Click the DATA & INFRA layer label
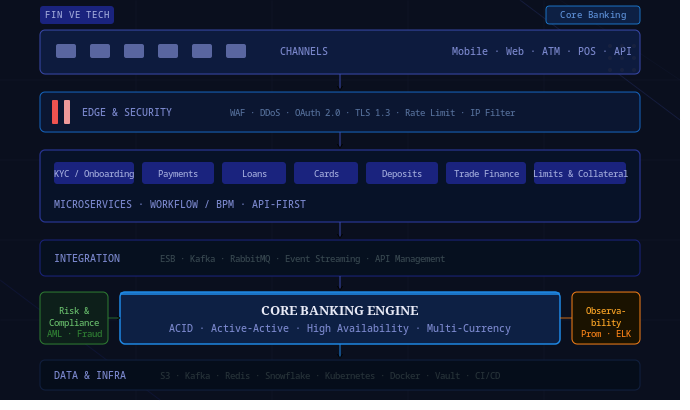The width and height of the screenshot is (690, 410). click(x=90, y=375)
